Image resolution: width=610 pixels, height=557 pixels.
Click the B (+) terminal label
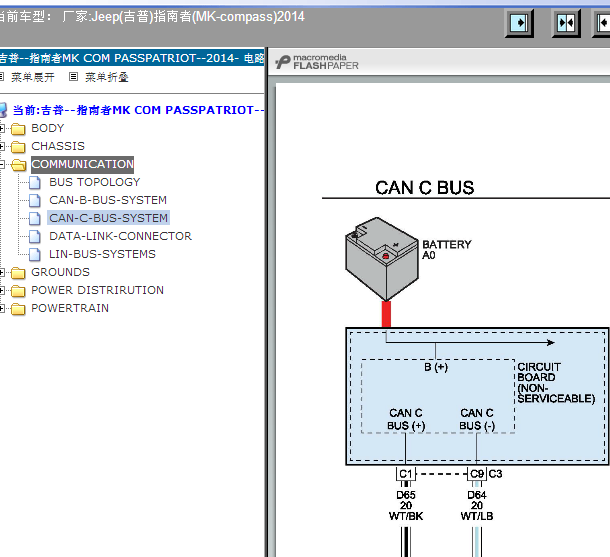pos(436,367)
